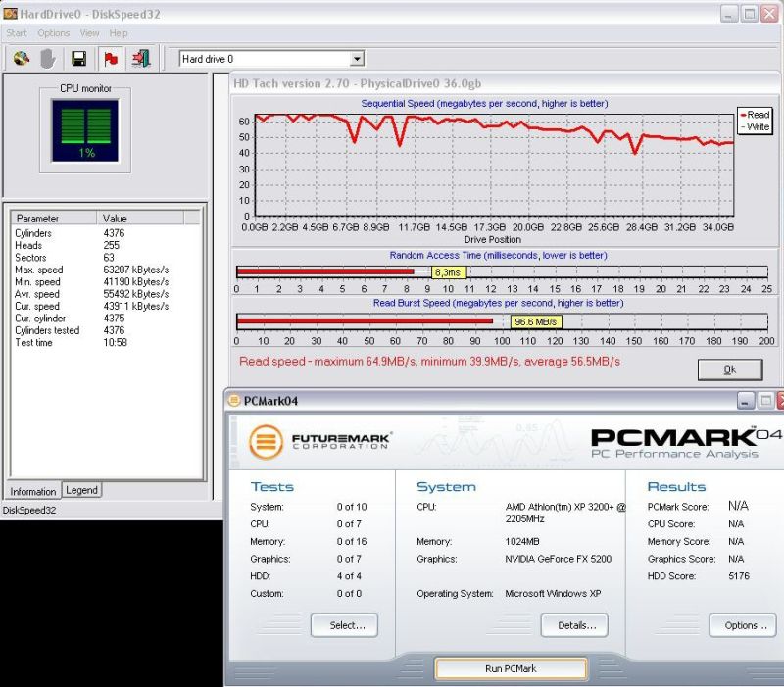Click the floppy disk save icon
This screenshot has height=687, width=784.
(78, 59)
